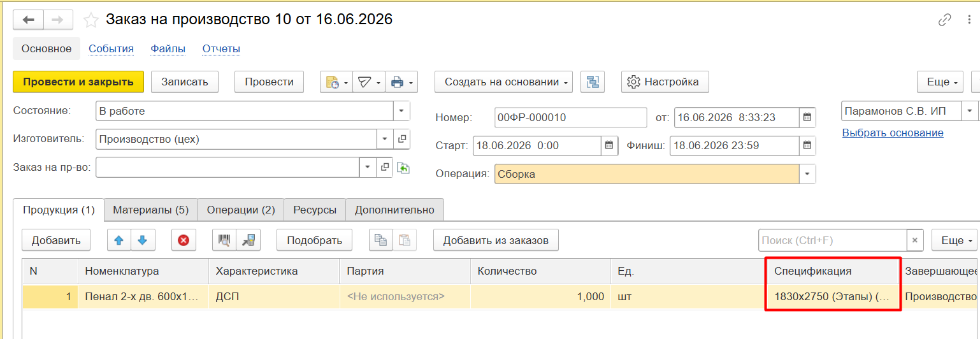This screenshot has height=339, width=980.
Task: Click the Добавить из заказов button
Action: pos(496,240)
